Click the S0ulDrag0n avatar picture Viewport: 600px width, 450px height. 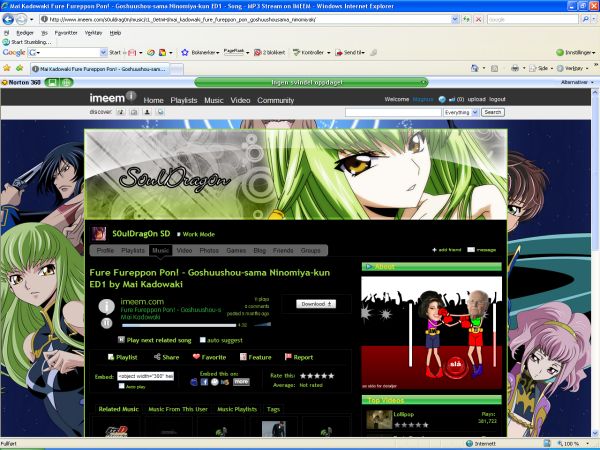(x=99, y=233)
